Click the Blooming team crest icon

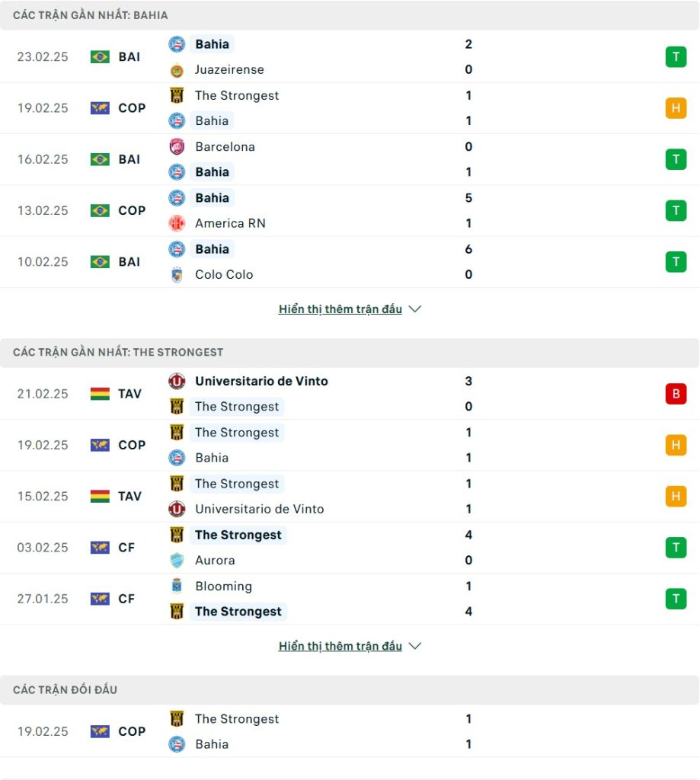coord(177,587)
